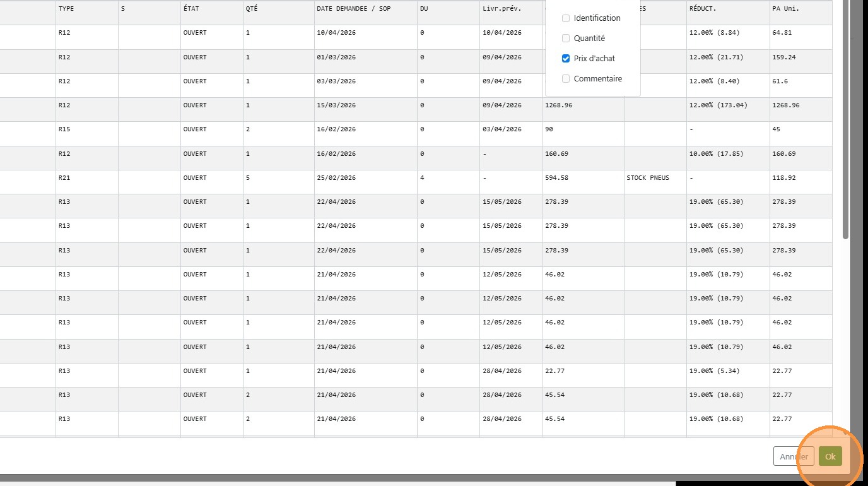Tick the Quantité checkbox
The height and width of the screenshot is (486, 868).
(566, 39)
